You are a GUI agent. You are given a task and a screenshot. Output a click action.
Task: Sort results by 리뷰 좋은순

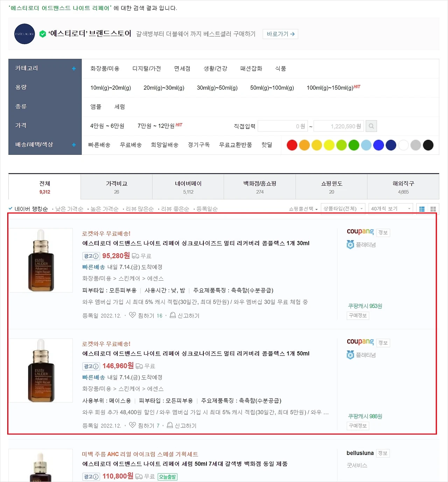[x=175, y=209]
